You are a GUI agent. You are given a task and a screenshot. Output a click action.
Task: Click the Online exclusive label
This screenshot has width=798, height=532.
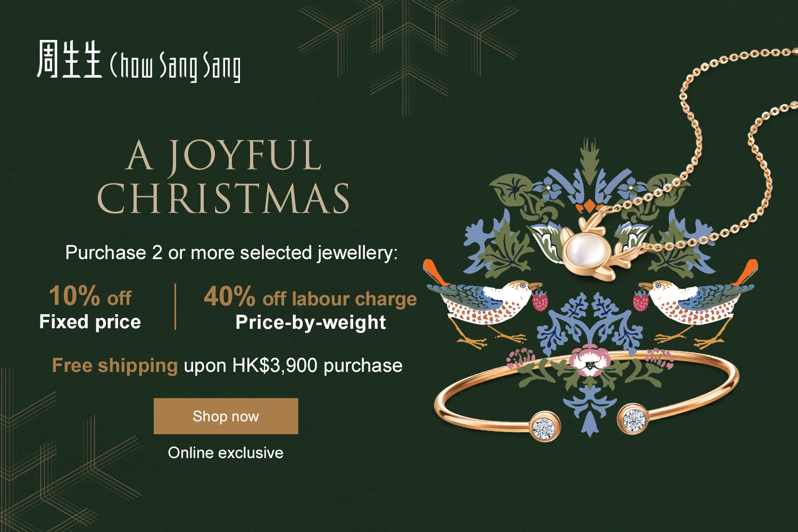[x=226, y=453]
